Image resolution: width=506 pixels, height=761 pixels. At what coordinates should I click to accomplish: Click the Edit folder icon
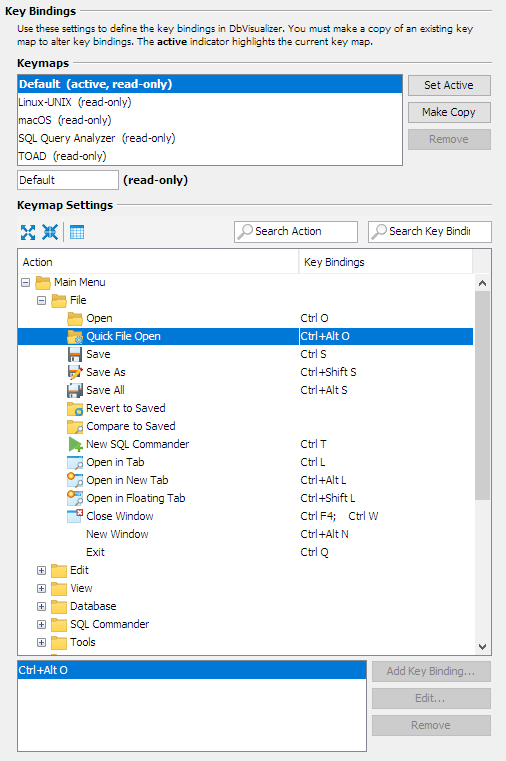click(x=59, y=570)
